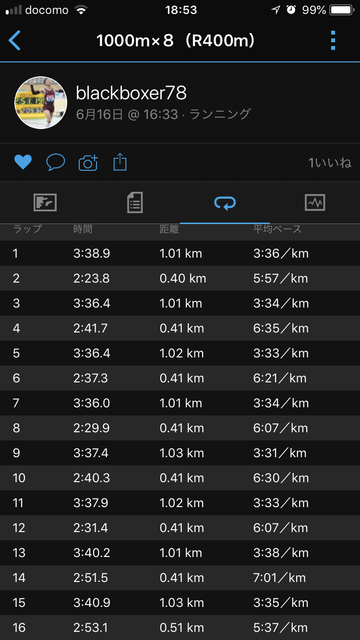The image size is (360, 640).
Task: Tap the share activity icon
Action: pyautogui.click(x=120, y=162)
